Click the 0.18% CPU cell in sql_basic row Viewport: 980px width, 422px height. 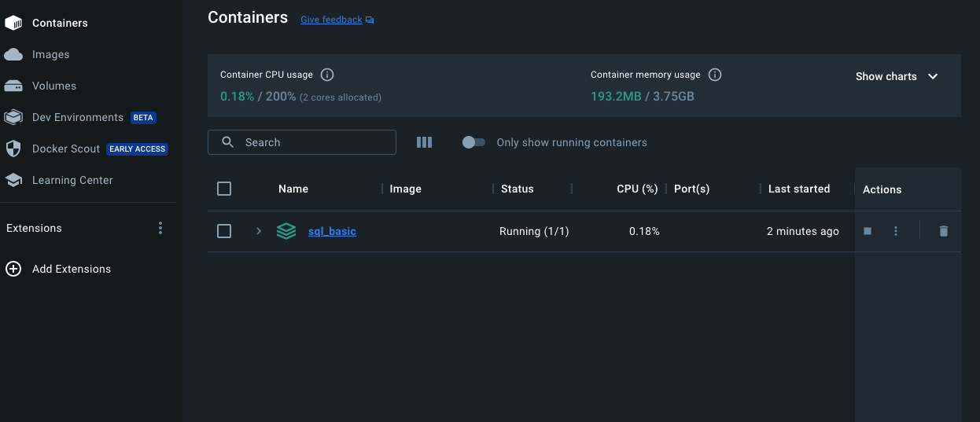click(644, 231)
